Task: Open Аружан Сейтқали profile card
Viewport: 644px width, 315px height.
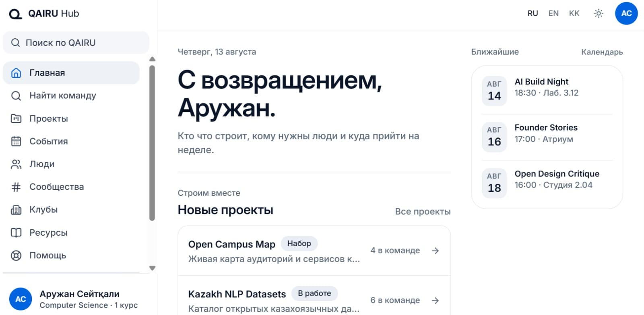Action: tap(76, 299)
